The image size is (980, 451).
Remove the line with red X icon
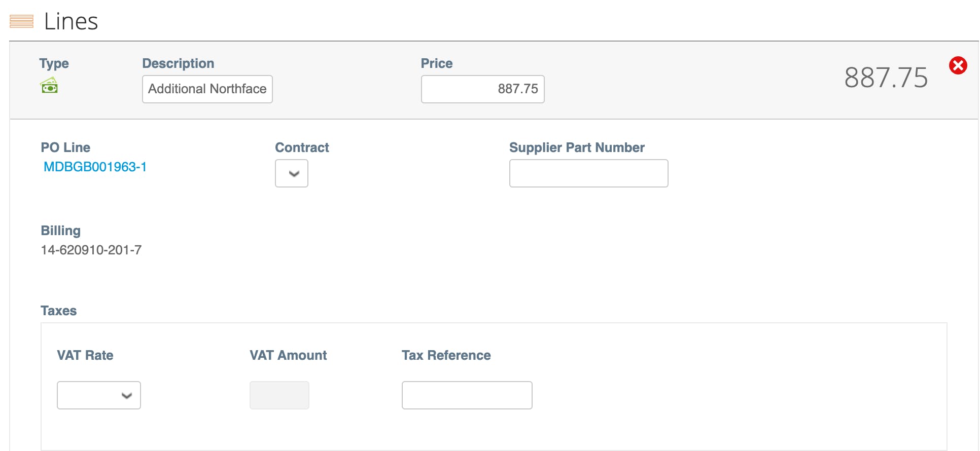(958, 65)
